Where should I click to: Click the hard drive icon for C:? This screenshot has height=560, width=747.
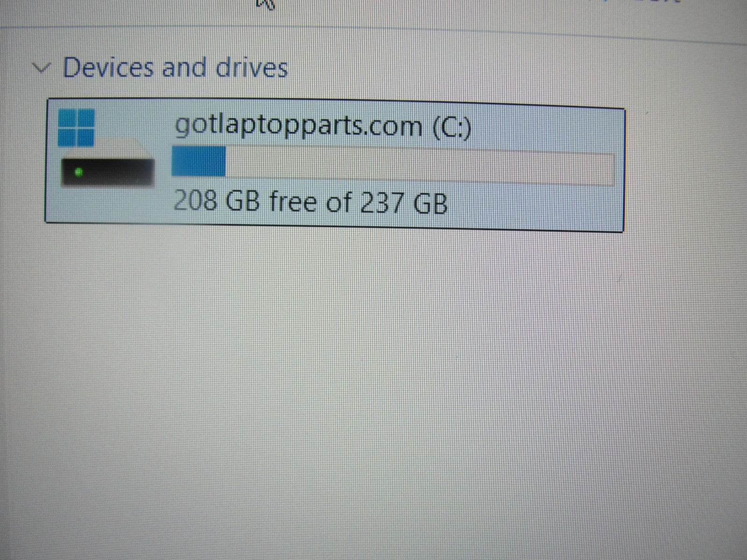click(x=106, y=148)
